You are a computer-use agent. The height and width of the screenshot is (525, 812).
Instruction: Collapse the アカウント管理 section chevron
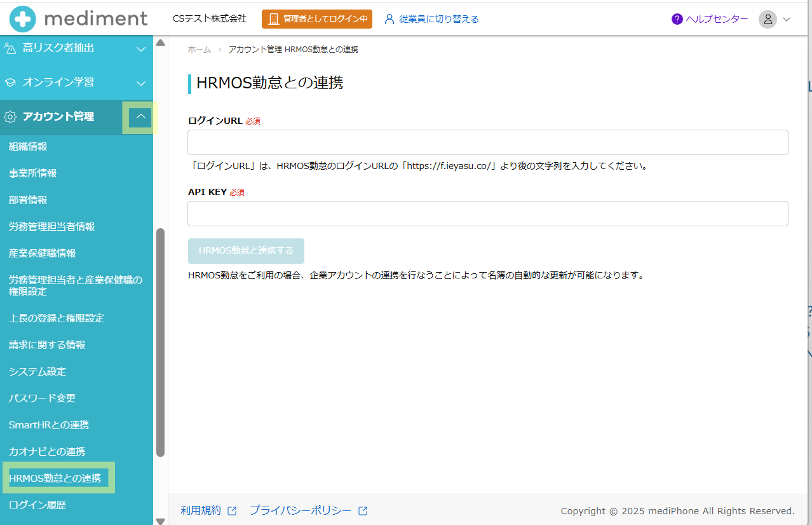140,116
